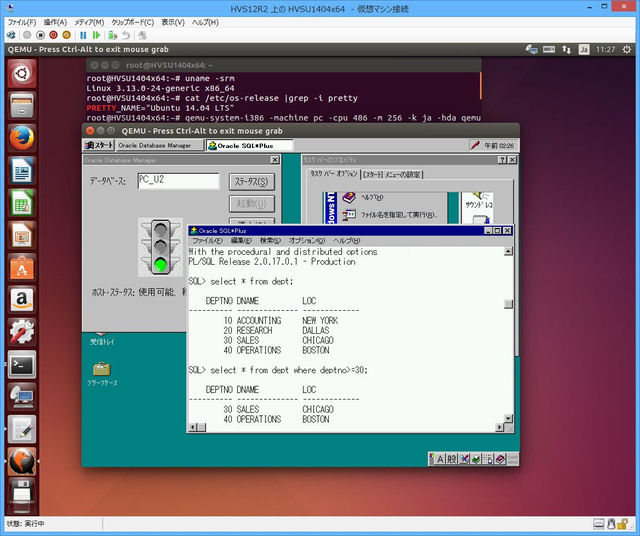
Task: Click the IME toolbar A input mode button
Action: [440, 459]
